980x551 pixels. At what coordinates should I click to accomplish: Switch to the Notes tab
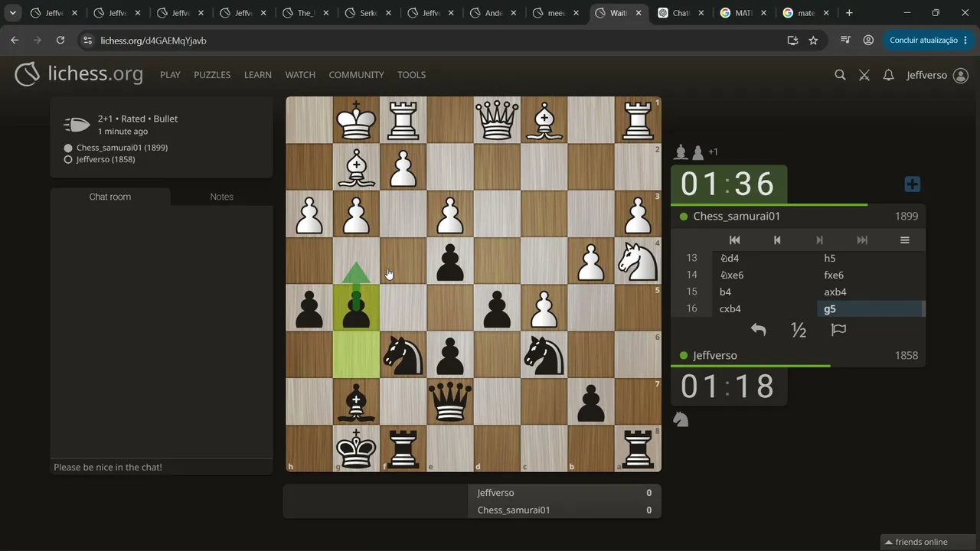click(221, 197)
